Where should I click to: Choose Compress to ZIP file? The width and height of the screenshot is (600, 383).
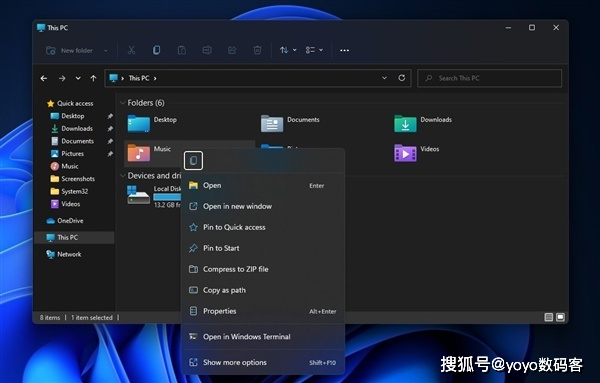tap(263, 269)
